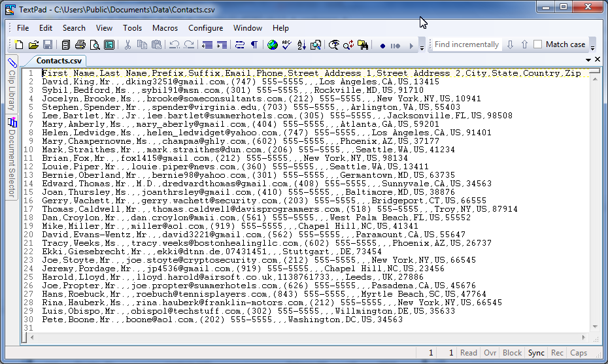Show the Clip Library side panel
Image resolution: width=608 pixels, height=364 pixels.
pyautogui.click(x=12, y=84)
